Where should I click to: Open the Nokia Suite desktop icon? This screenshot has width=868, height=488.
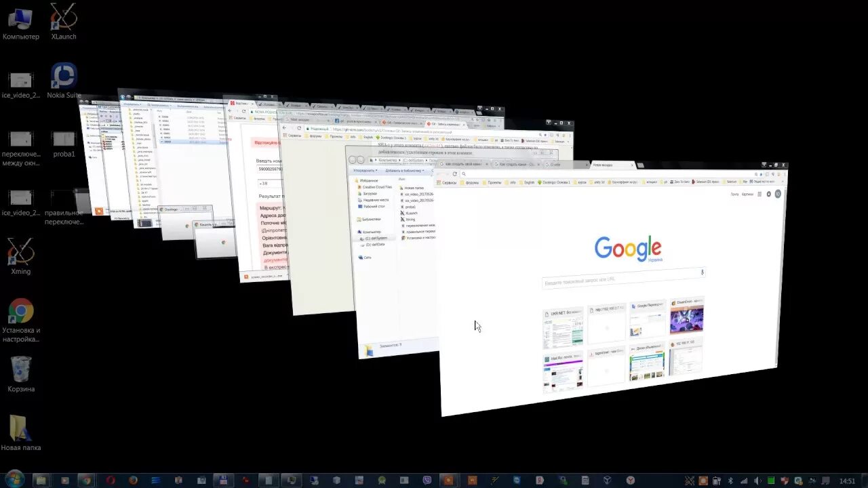coord(64,81)
